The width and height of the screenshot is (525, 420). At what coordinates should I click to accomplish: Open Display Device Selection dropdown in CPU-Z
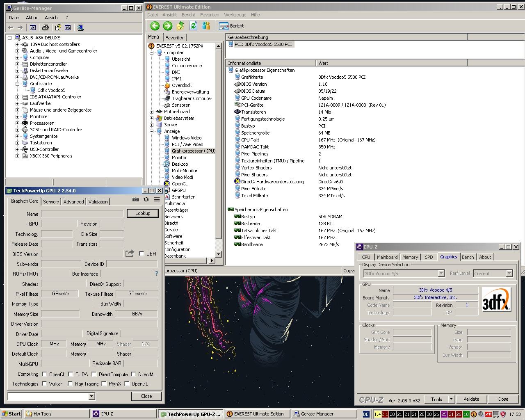pyautogui.click(x=441, y=273)
